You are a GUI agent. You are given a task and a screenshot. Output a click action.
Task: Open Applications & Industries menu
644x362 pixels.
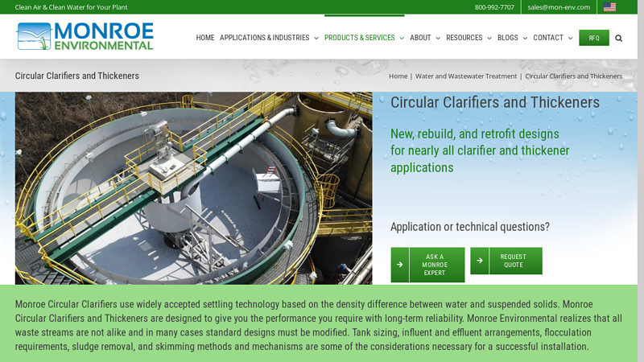[265, 38]
